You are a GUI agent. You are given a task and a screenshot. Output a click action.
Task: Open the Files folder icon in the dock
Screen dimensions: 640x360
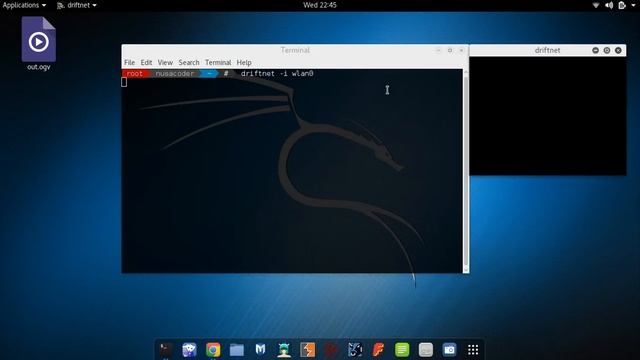(x=237, y=350)
